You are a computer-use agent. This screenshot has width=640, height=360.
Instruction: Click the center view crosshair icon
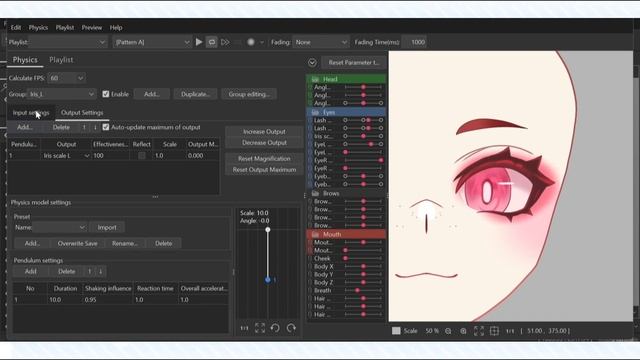494,331
